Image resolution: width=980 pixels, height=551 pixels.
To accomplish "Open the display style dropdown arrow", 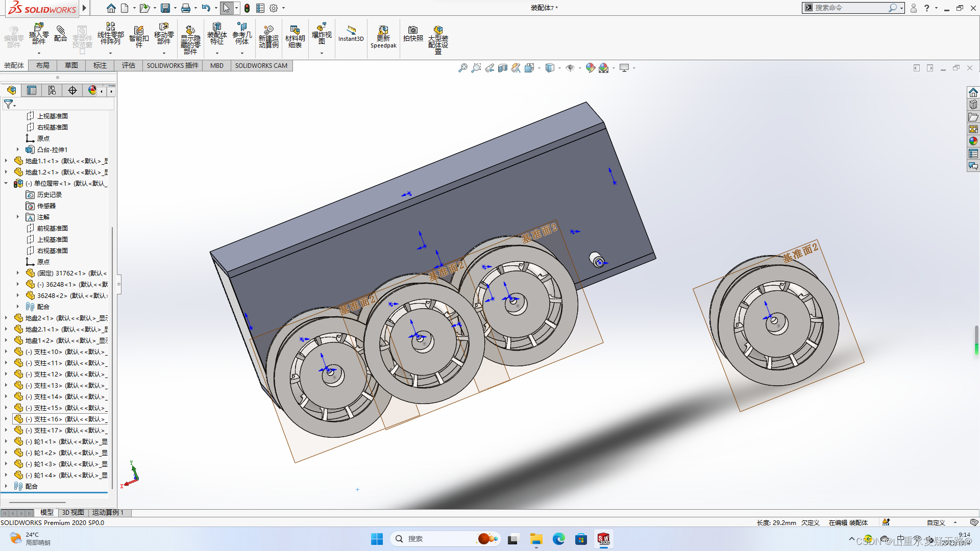I will click(560, 68).
